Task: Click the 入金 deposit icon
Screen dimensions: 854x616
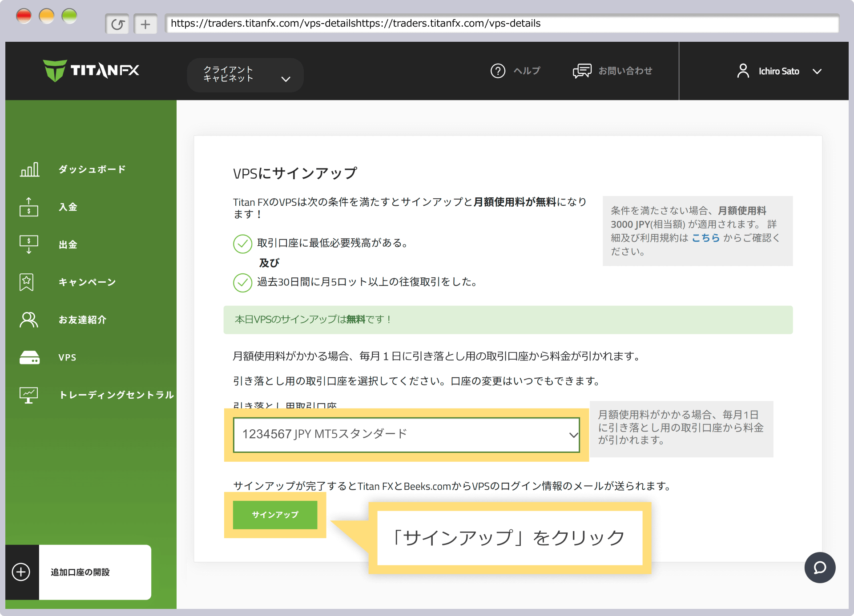Action: pos(29,207)
